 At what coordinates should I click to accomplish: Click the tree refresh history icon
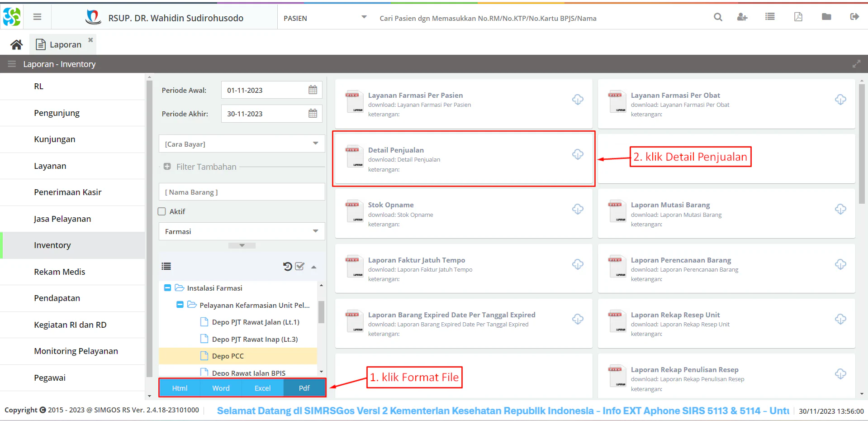coord(287,266)
